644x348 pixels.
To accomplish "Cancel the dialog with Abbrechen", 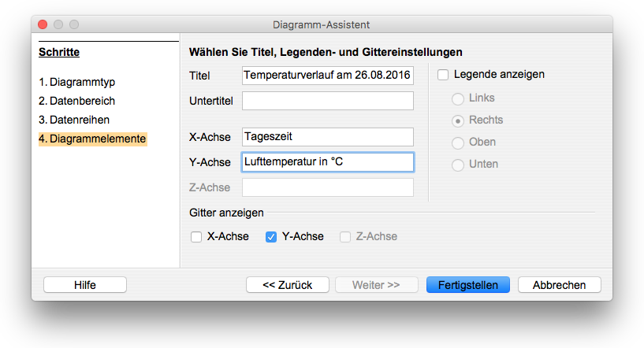I will 558,285.
